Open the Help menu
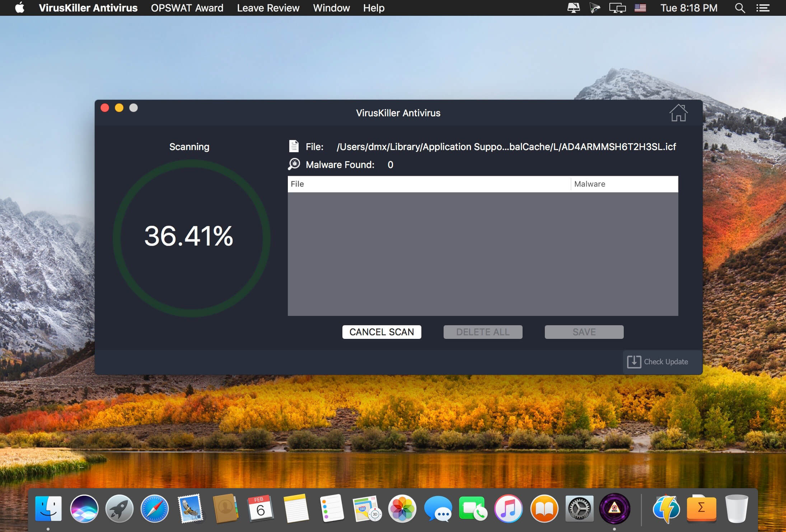The width and height of the screenshot is (786, 532). pyautogui.click(x=374, y=8)
